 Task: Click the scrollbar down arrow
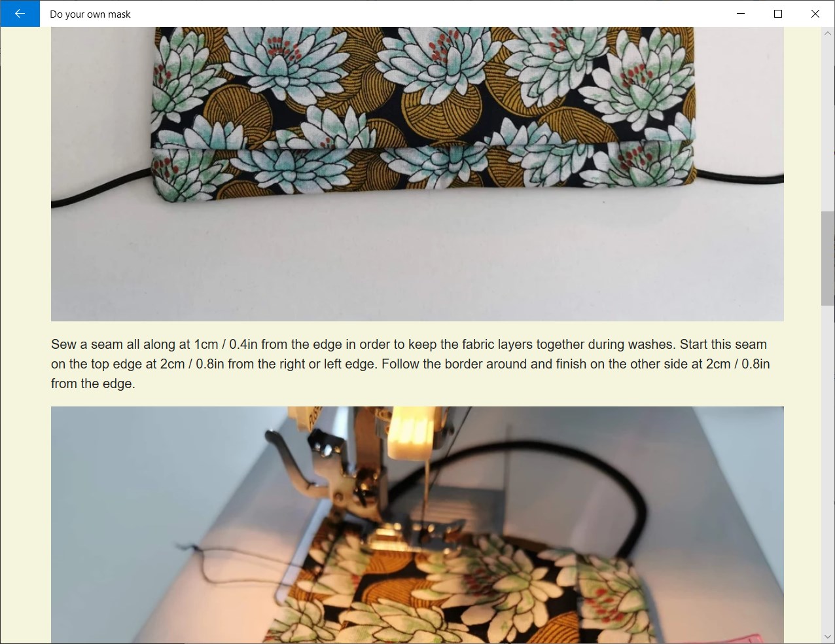tap(828, 636)
